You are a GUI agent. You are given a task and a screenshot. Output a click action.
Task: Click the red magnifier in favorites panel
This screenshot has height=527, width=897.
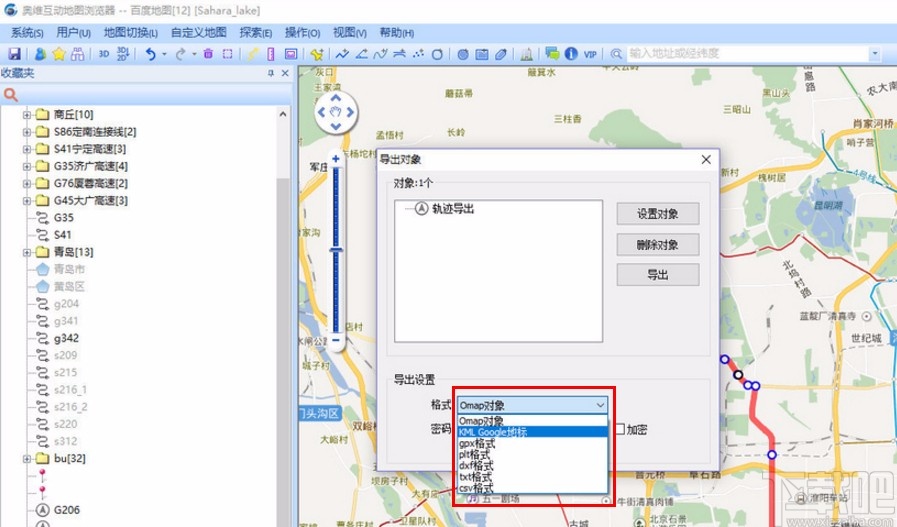click(11, 95)
